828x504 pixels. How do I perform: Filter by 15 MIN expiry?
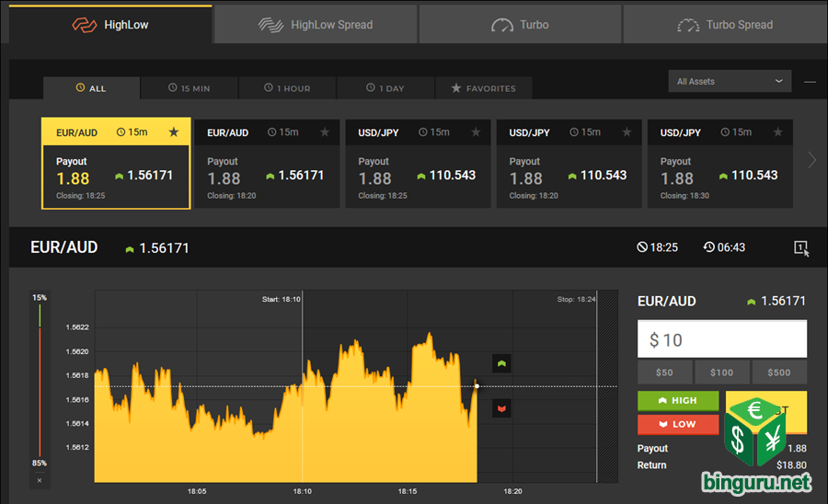(189, 88)
